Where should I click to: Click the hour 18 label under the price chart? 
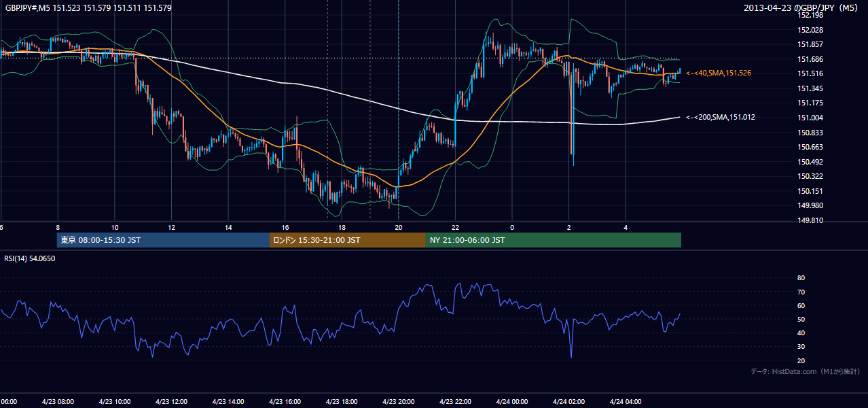tap(342, 227)
